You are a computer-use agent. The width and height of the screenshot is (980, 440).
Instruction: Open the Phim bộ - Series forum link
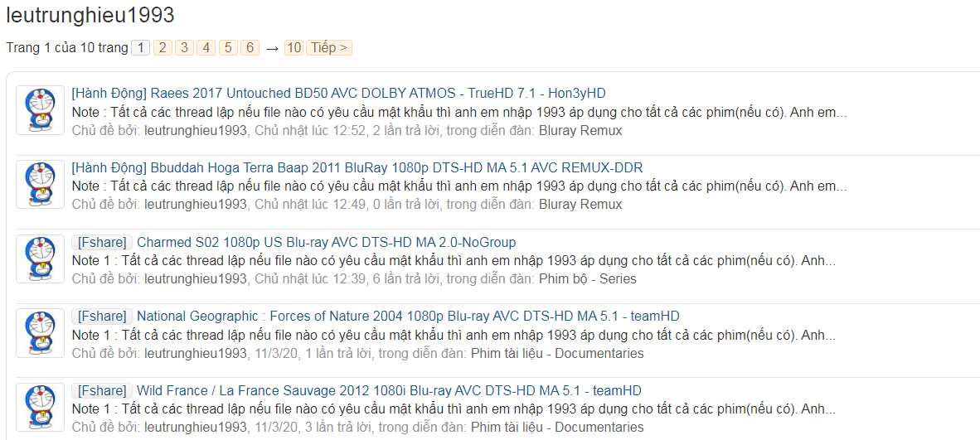click(588, 278)
